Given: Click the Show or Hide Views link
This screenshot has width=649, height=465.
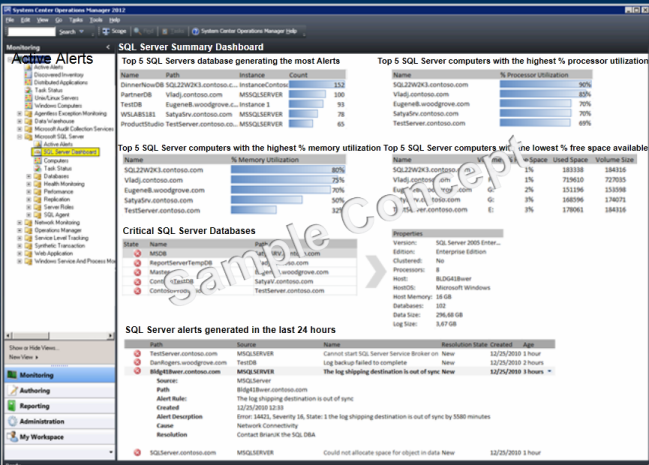Looking at the screenshot, I should (34, 348).
